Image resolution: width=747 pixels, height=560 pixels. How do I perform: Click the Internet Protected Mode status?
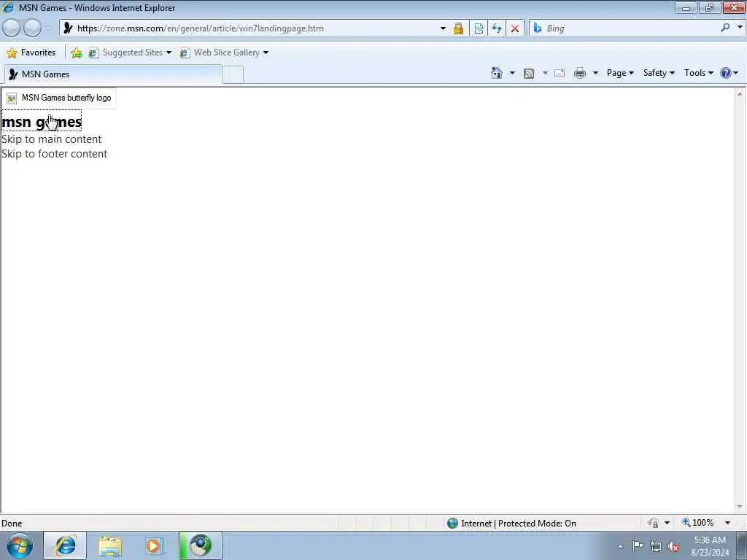(512, 524)
